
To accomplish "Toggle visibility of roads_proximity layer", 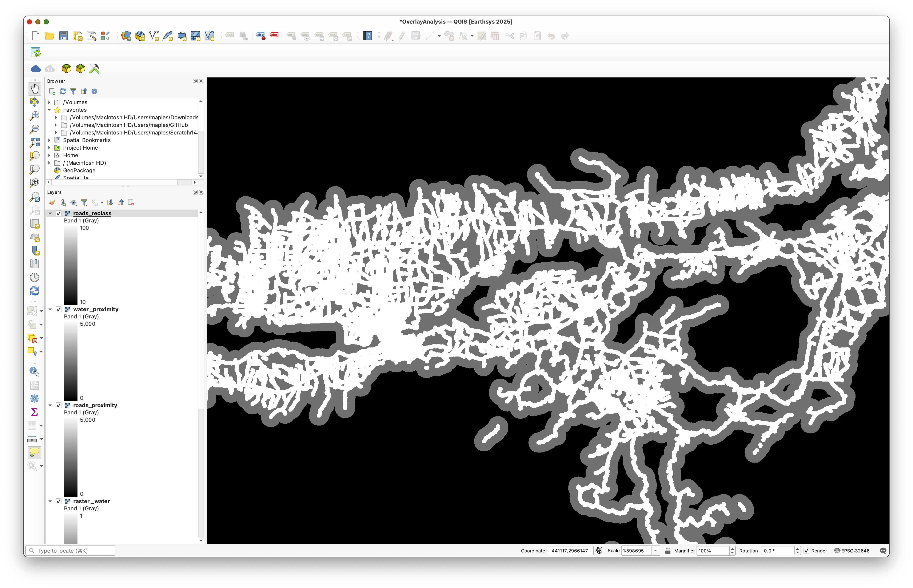I will click(x=59, y=406).
